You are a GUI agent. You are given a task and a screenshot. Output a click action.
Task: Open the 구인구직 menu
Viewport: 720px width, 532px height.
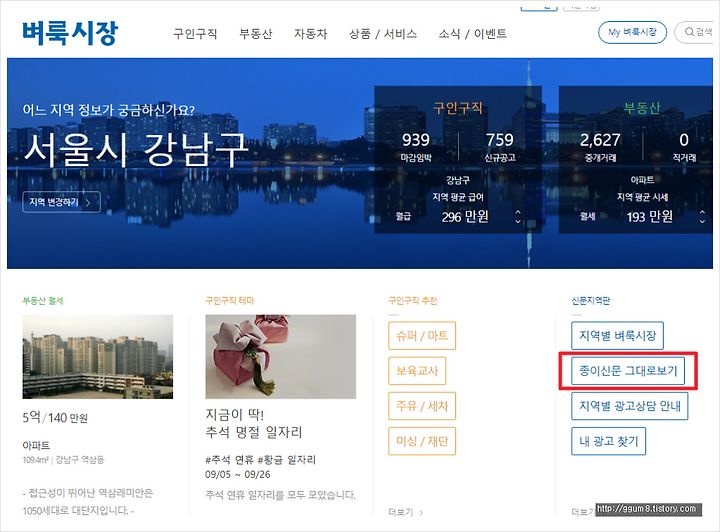pyautogui.click(x=195, y=34)
